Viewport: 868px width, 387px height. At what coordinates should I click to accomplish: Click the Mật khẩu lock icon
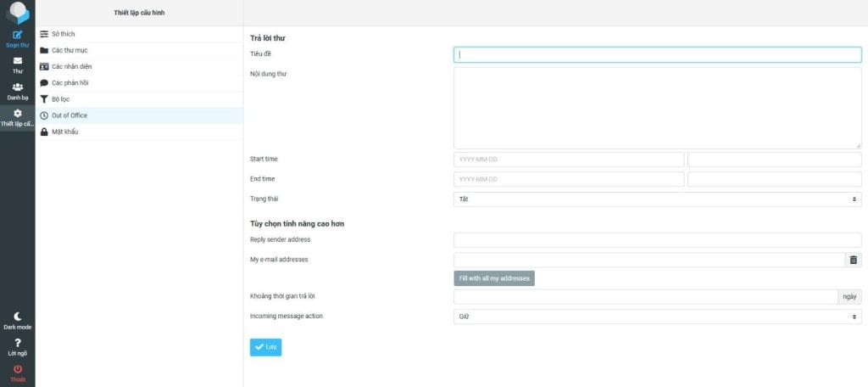(x=44, y=132)
